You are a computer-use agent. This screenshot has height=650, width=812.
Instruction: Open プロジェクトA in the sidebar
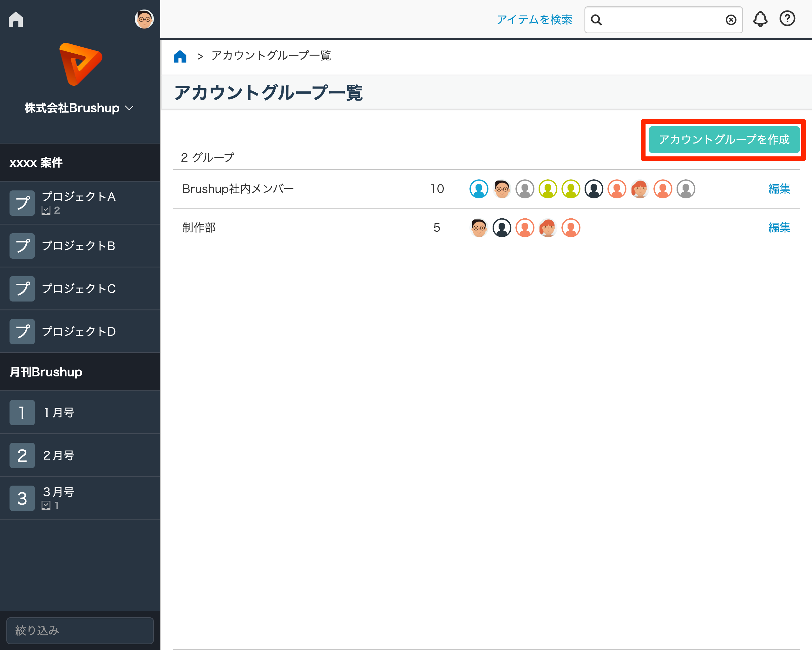point(80,203)
